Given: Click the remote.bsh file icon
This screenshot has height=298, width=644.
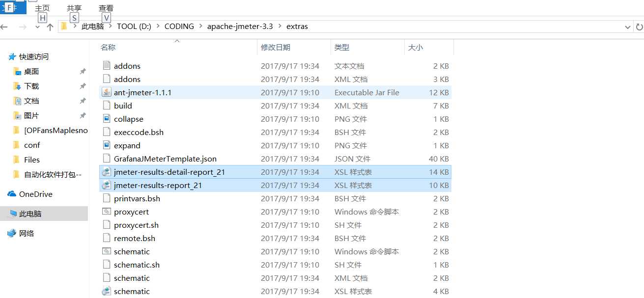Looking at the screenshot, I should coord(106,238).
